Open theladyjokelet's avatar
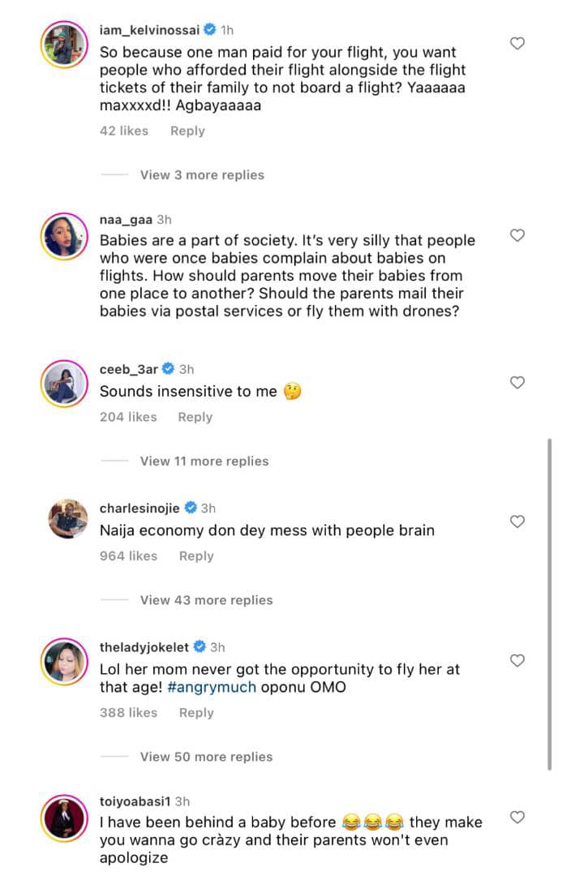The image size is (588, 876). pyautogui.click(x=64, y=662)
